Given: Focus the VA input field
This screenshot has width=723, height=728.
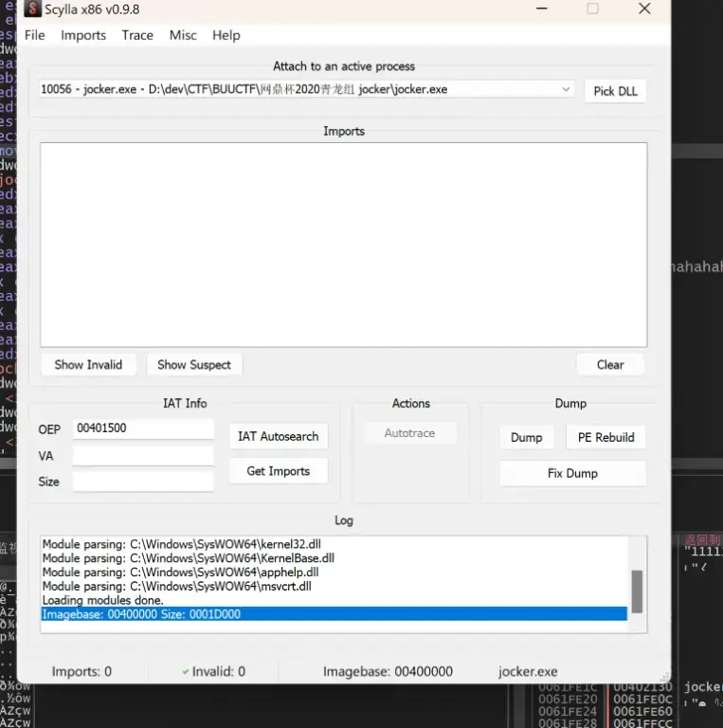Looking at the screenshot, I should (143, 456).
